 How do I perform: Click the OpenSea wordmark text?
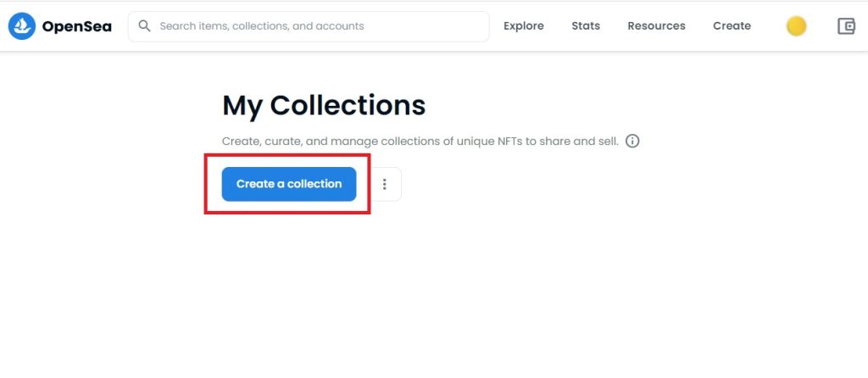(76, 26)
